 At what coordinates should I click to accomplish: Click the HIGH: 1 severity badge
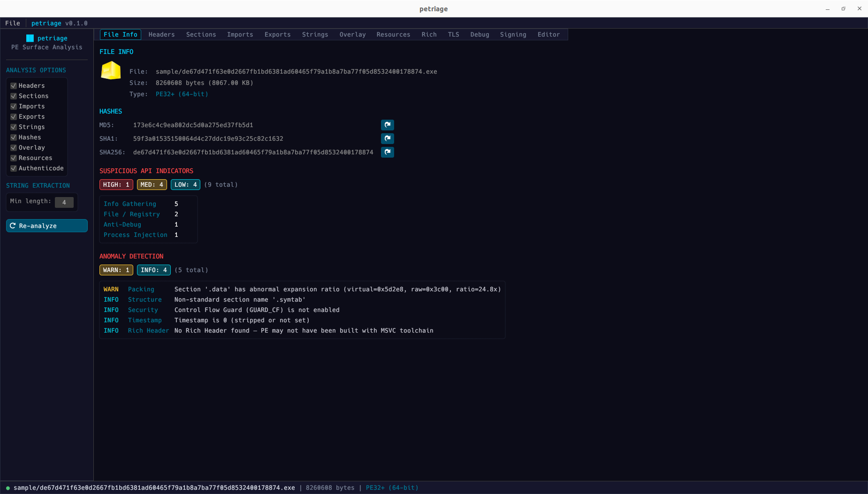coord(116,184)
